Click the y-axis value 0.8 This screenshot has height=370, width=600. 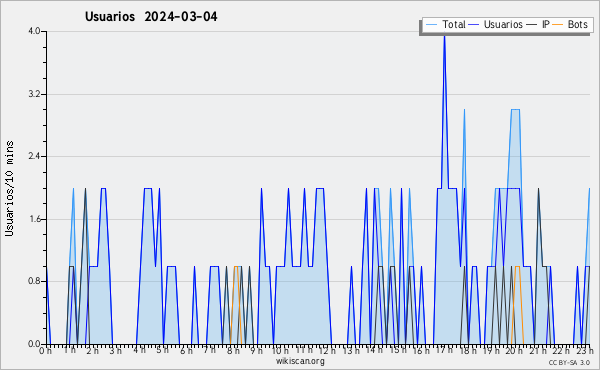pos(34,281)
